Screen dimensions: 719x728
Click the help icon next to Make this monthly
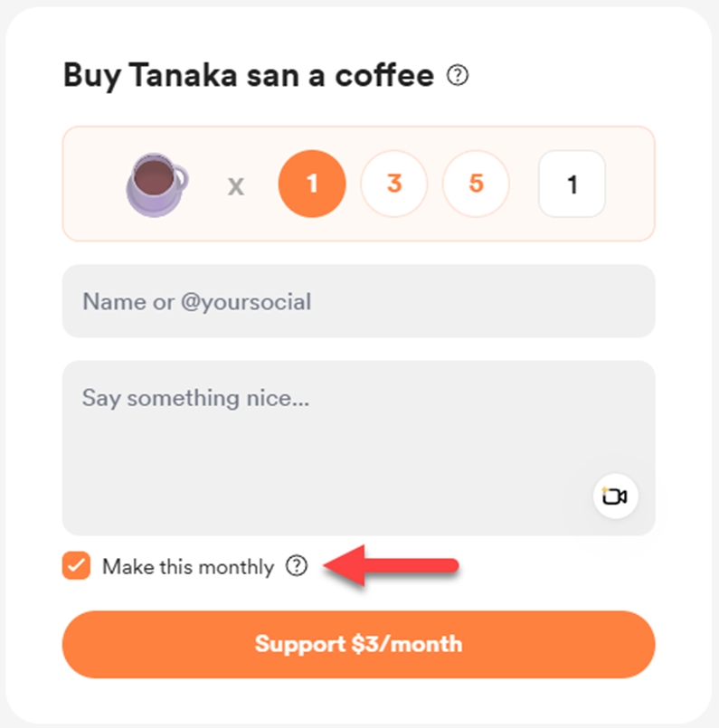pos(297,566)
